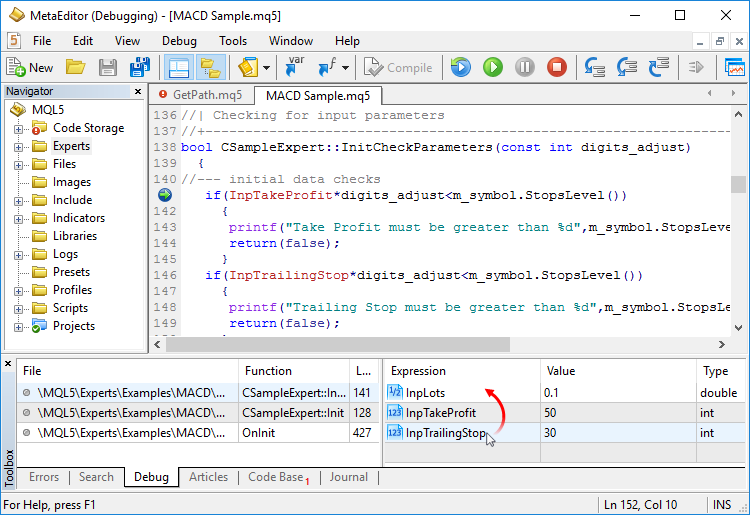The height and width of the screenshot is (515, 750).
Task: Pause the debugging session
Action: [524, 67]
